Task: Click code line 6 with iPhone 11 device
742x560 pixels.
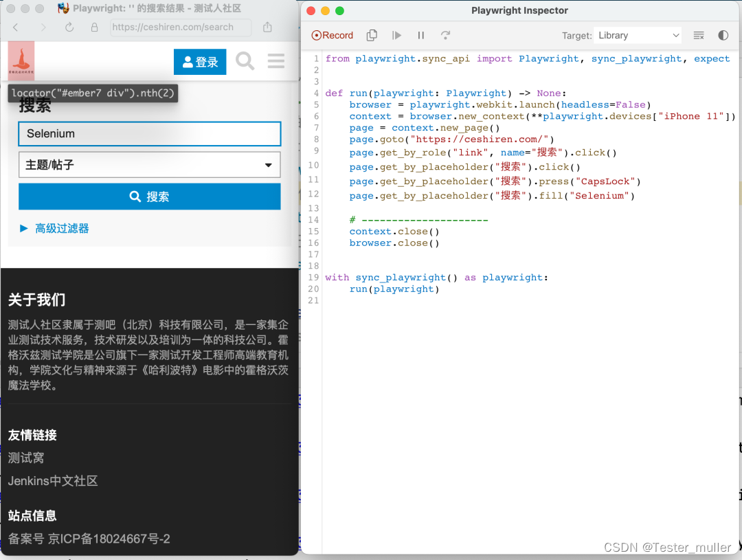Action: point(542,116)
